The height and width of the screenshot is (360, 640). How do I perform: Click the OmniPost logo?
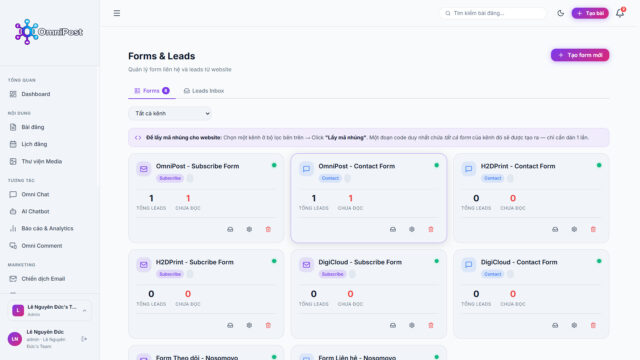(x=49, y=32)
